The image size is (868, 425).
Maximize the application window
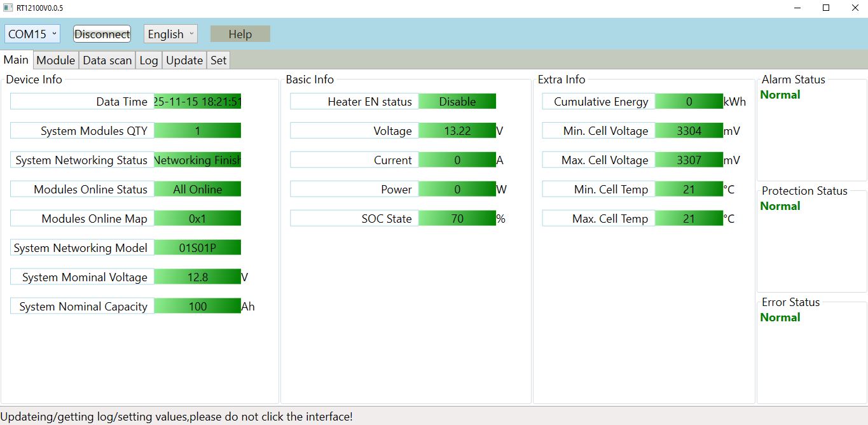(x=826, y=8)
